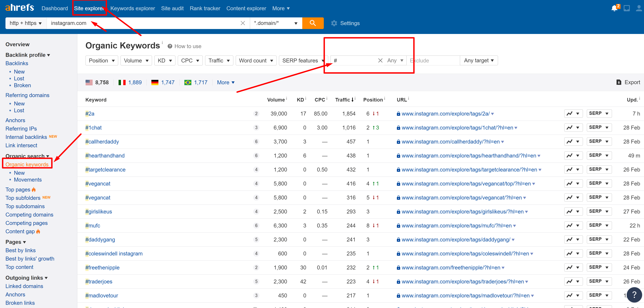Open Link intersect in the sidebar
Screen dimensions: 644x308
(x=21, y=145)
